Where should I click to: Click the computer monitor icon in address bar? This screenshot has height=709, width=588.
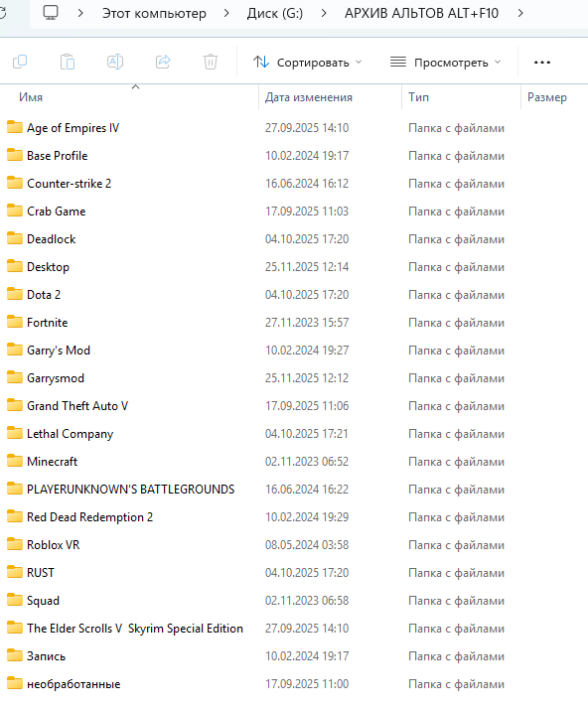51,13
